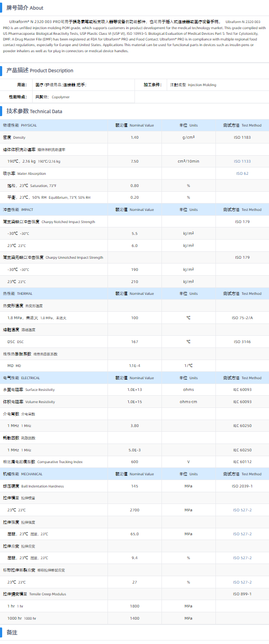This screenshot has height=644, width=269.
Task: Open the ISO 62 water absorption link
Action: click(x=242, y=174)
